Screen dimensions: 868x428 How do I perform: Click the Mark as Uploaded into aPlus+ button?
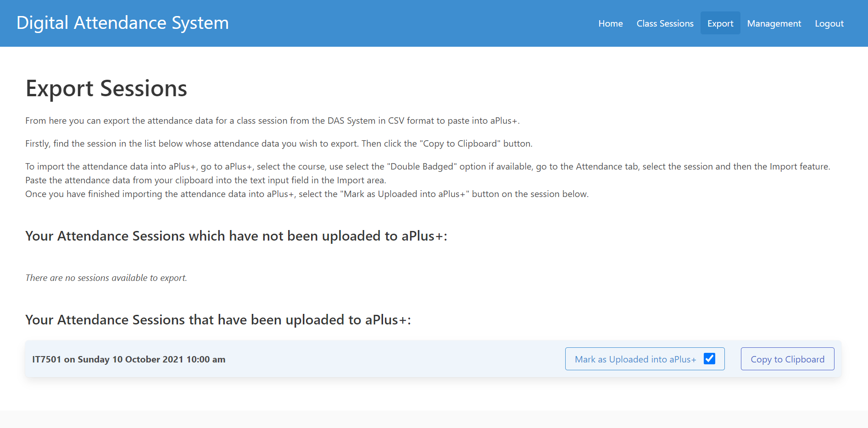point(645,359)
